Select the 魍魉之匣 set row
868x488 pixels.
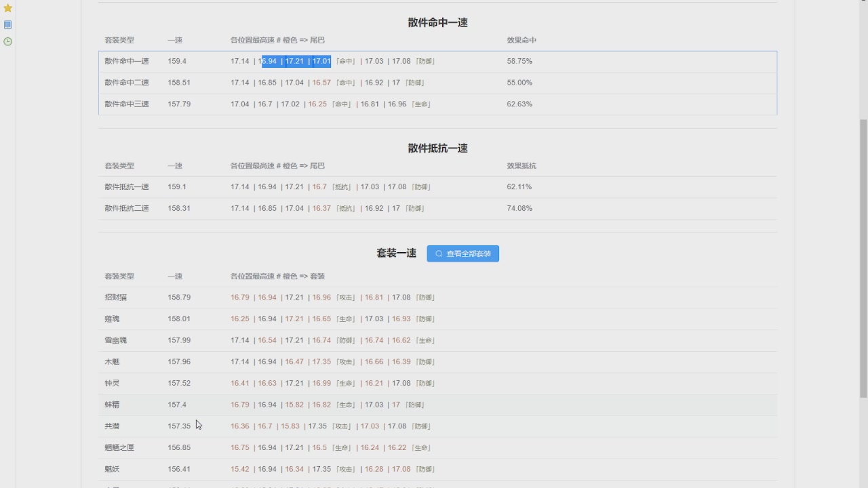(x=438, y=448)
